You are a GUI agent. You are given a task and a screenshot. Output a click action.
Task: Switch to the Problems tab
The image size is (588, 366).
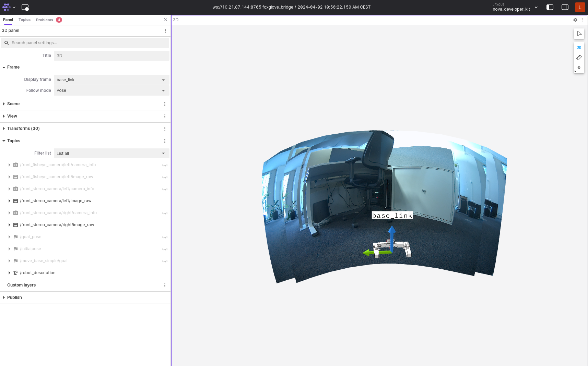(44, 20)
